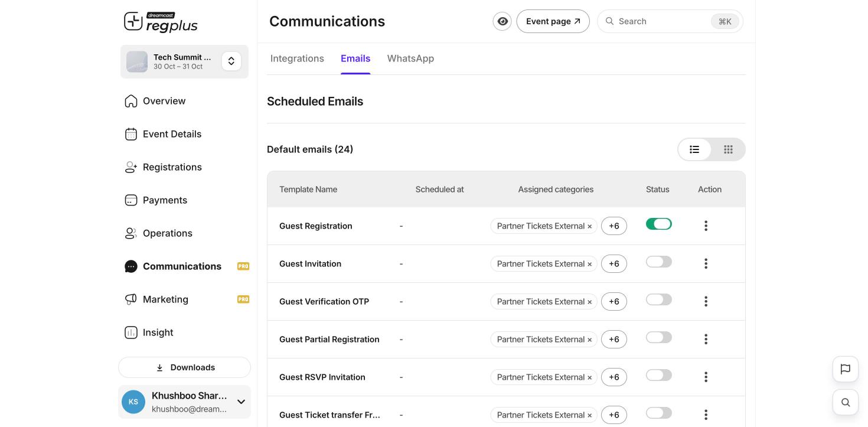868x427 pixels.
Task: Click the Operations people icon
Action: 131,233
